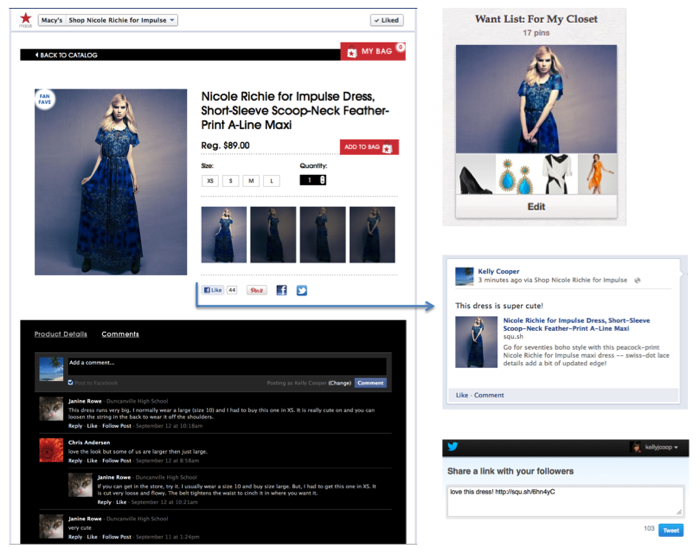Viewport: 700px width, 556px height.
Task: Click Janine Rowe's cat avatar on first comment
Action: 51,409
